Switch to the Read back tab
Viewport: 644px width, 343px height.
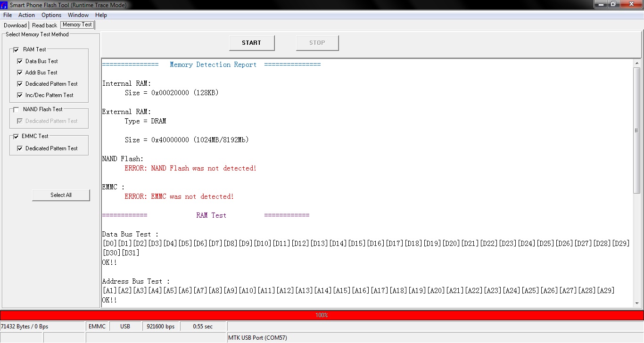pyautogui.click(x=44, y=25)
